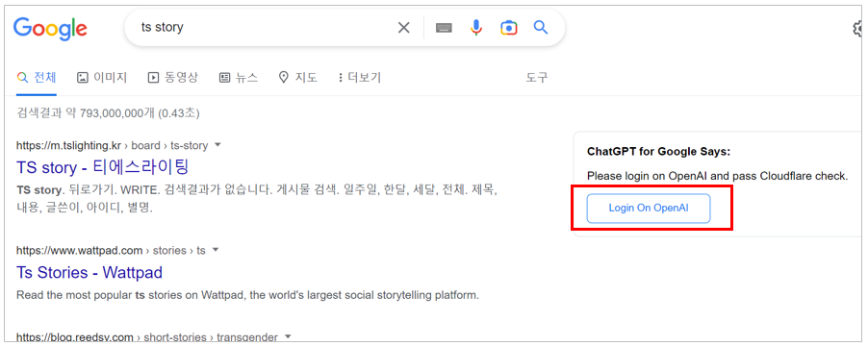The image size is (868, 346).
Task: Expand arrow next to m.tslighting.kr URL
Action: tap(217, 145)
